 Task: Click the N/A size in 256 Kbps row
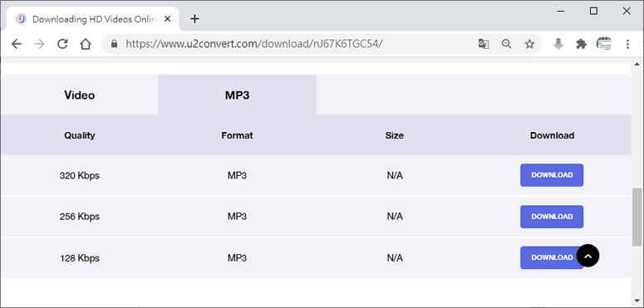[395, 217]
